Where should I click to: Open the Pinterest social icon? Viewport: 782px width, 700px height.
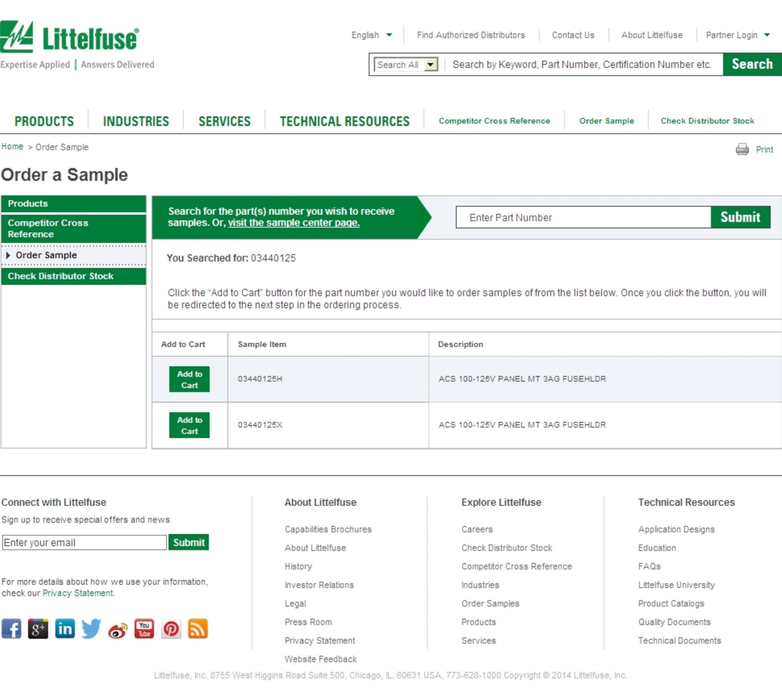click(171, 628)
